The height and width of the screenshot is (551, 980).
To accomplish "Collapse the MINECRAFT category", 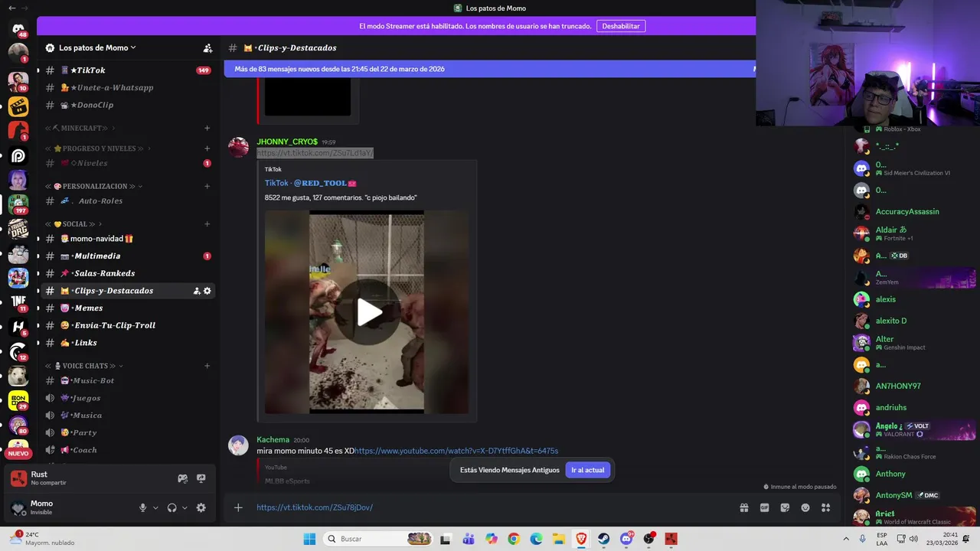I will click(81, 128).
